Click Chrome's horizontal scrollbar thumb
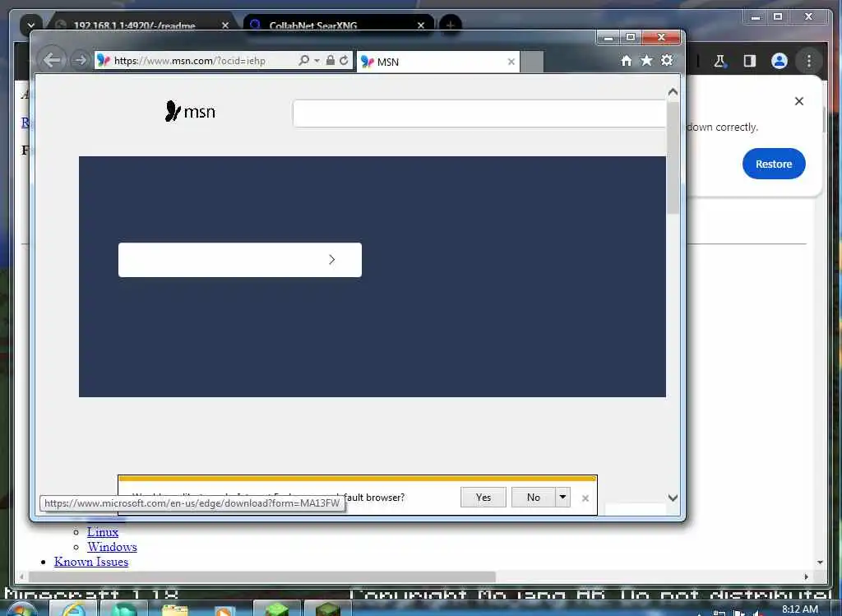 262,577
